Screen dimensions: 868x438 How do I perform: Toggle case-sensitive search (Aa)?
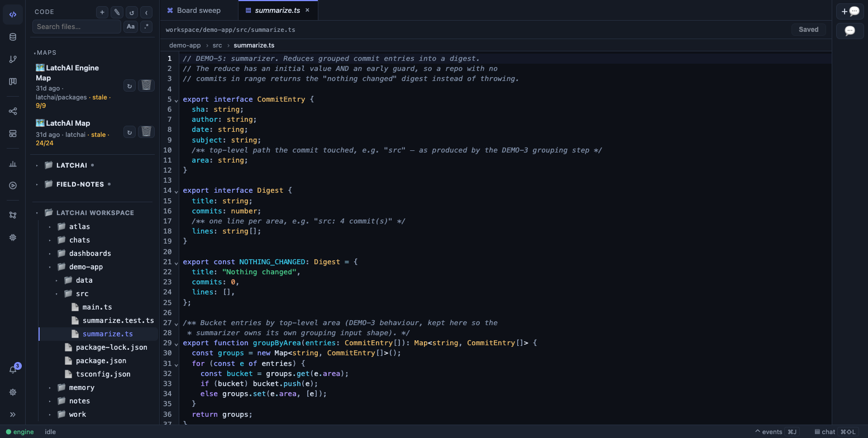click(x=130, y=26)
